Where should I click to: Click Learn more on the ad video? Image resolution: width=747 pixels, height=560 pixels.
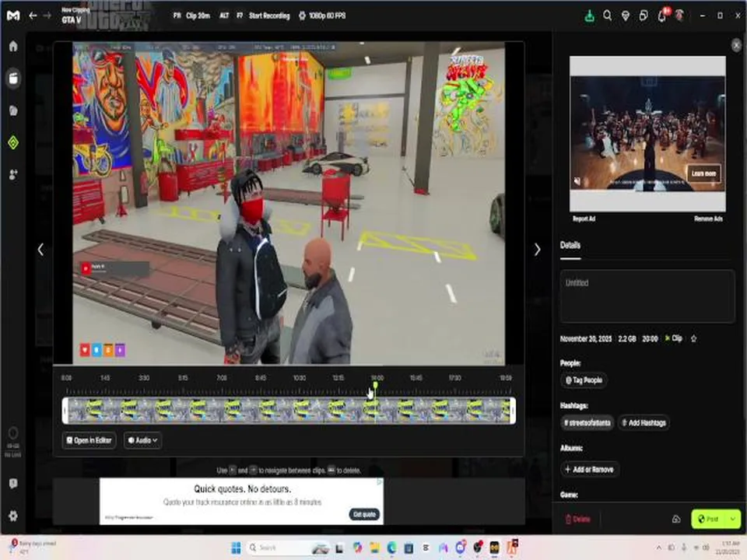tap(703, 173)
